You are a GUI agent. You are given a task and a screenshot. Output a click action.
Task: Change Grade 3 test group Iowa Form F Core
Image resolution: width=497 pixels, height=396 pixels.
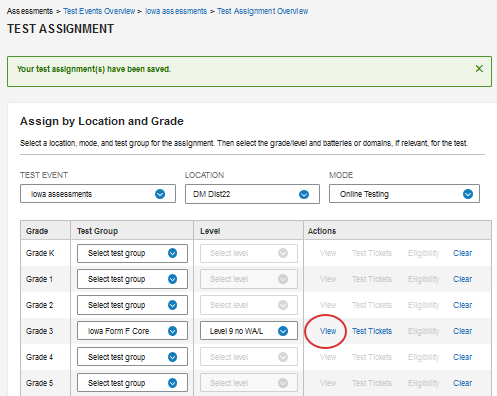(132, 331)
